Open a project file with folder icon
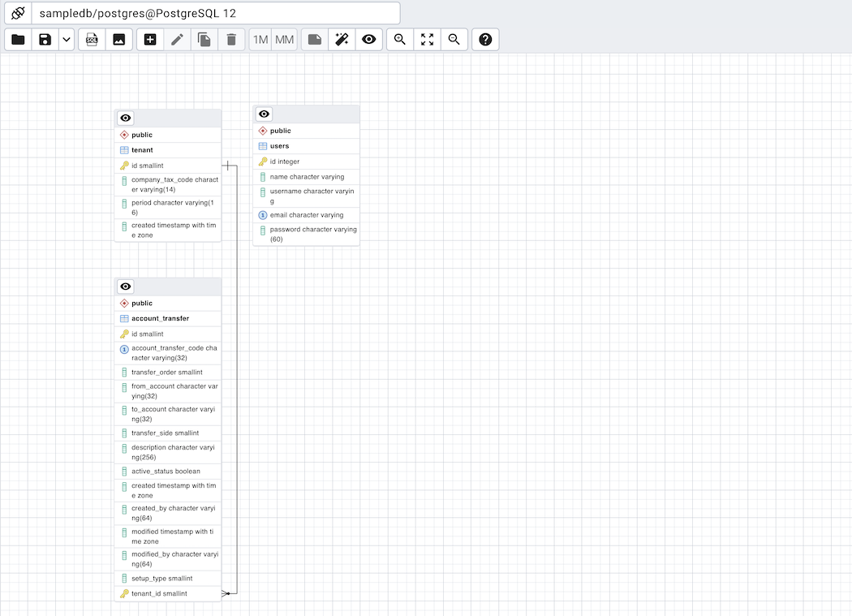852x616 pixels. click(x=18, y=40)
